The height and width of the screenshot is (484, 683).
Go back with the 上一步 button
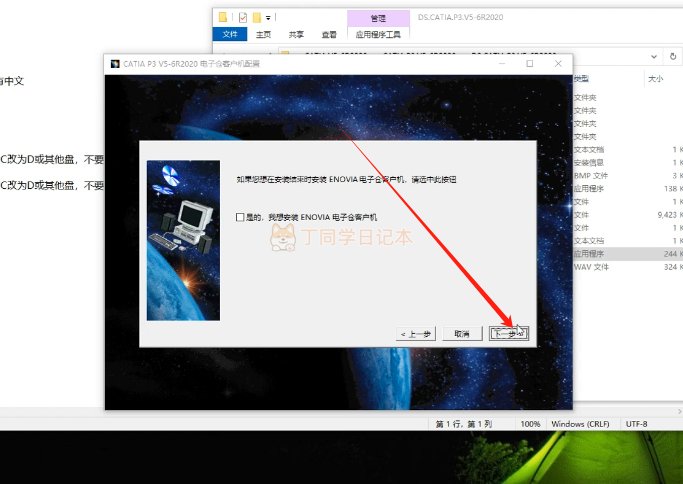pos(416,334)
